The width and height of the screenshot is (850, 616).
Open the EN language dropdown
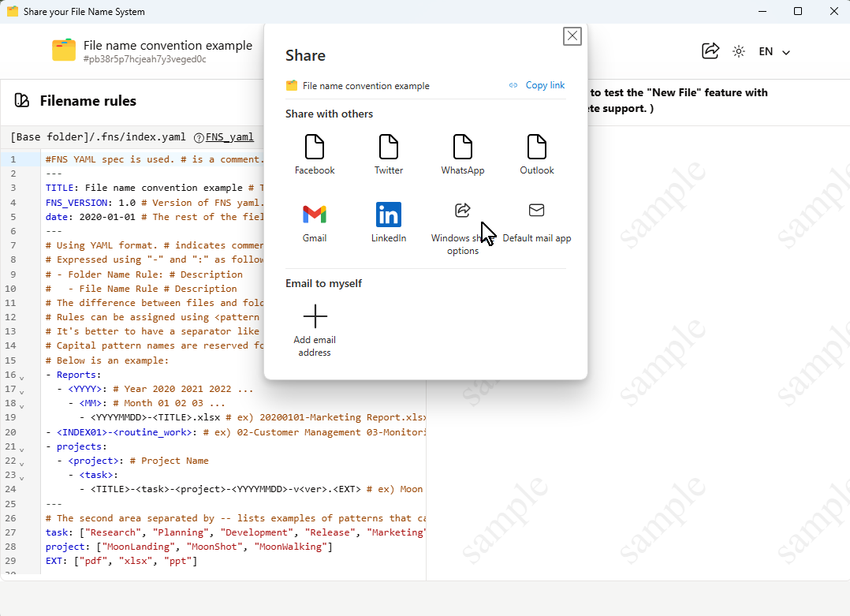(774, 52)
